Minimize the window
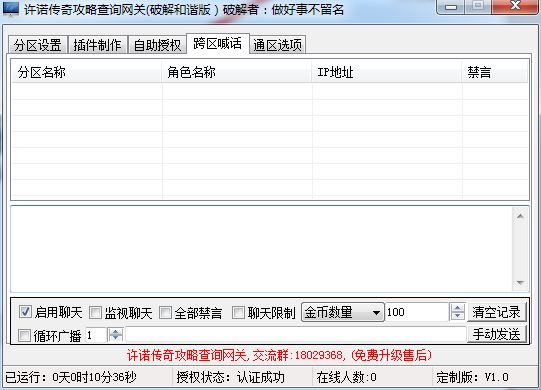Viewport: 541px width, 390px height. pyautogui.click(x=451, y=7)
